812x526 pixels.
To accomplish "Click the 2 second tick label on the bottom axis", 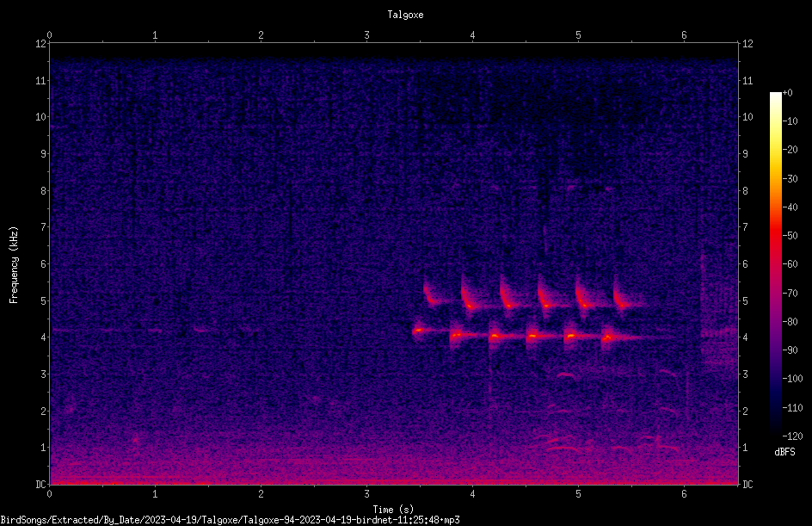I will point(261,494).
